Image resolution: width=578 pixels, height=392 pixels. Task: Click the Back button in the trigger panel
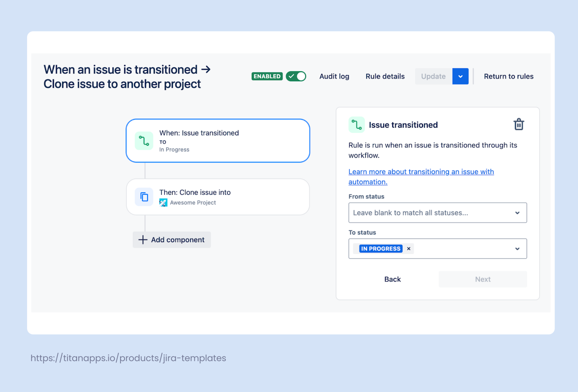392,279
